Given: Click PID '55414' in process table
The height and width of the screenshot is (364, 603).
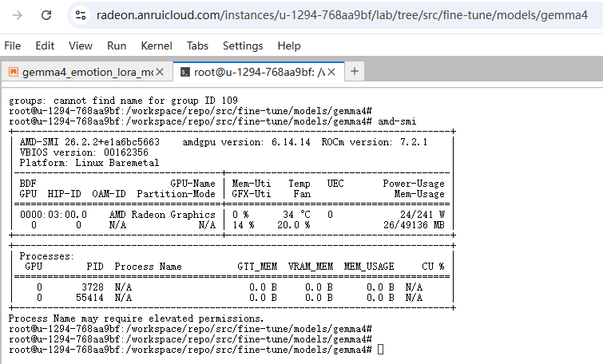Looking at the screenshot, I should click(89, 298).
